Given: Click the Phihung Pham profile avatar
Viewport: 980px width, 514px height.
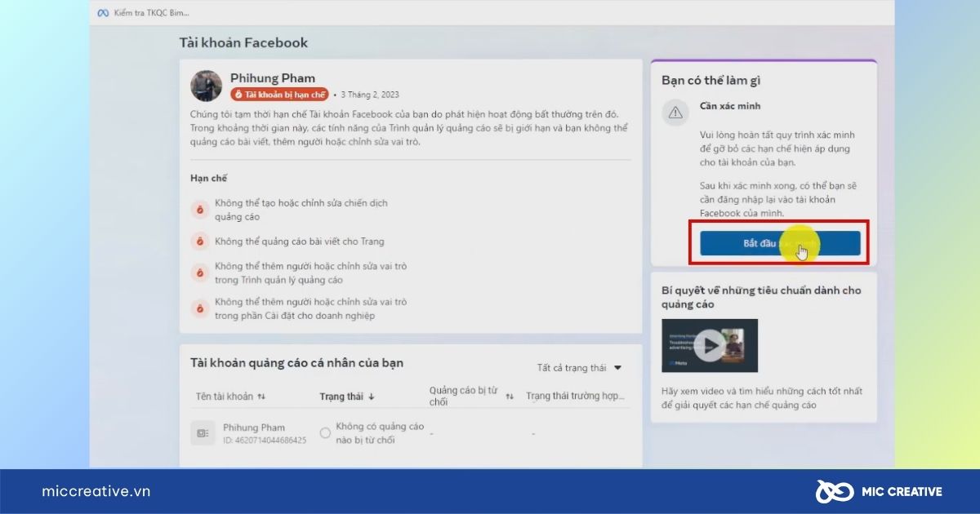Looking at the screenshot, I should coord(207,86).
